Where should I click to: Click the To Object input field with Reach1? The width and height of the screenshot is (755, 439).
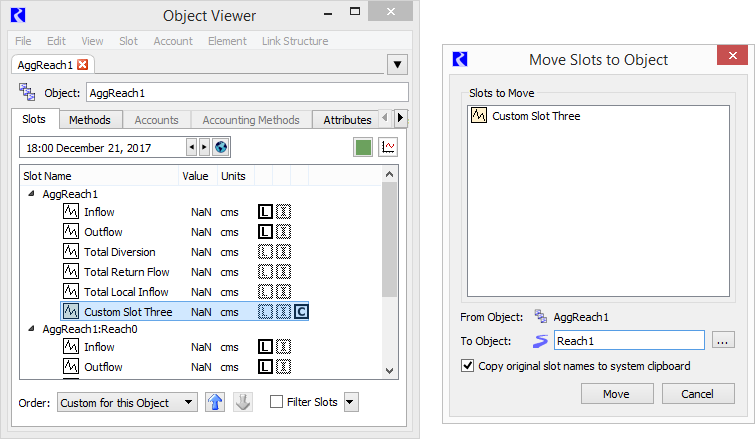click(629, 340)
